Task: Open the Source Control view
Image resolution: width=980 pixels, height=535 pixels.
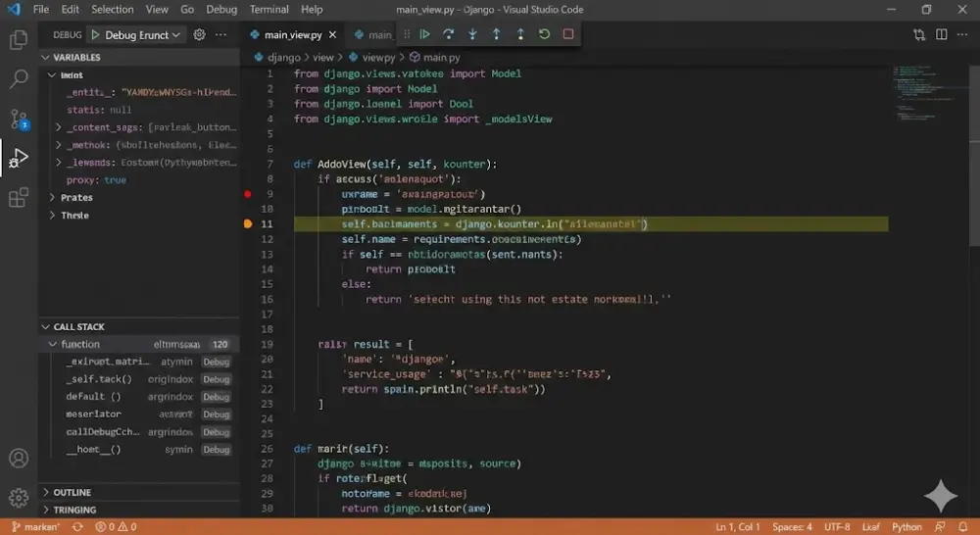Action: pyautogui.click(x=19, y=119)
